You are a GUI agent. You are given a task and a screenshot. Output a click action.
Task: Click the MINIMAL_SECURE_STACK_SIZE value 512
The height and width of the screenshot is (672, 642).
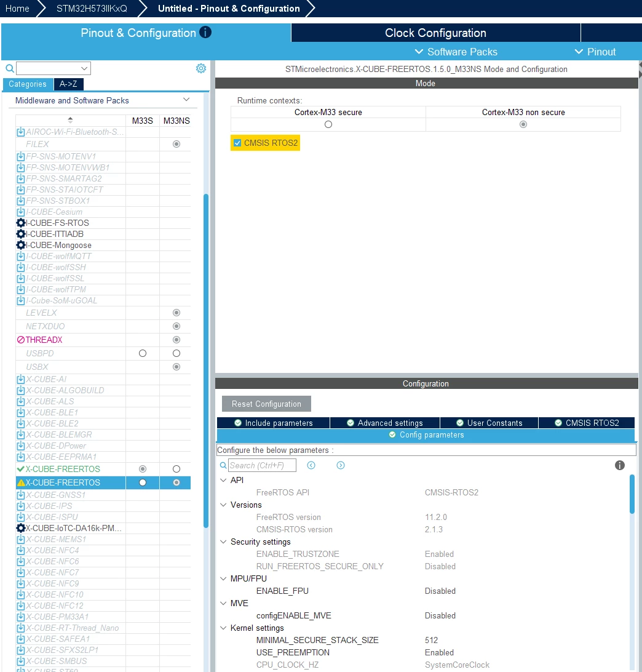(x=431, y=640)
